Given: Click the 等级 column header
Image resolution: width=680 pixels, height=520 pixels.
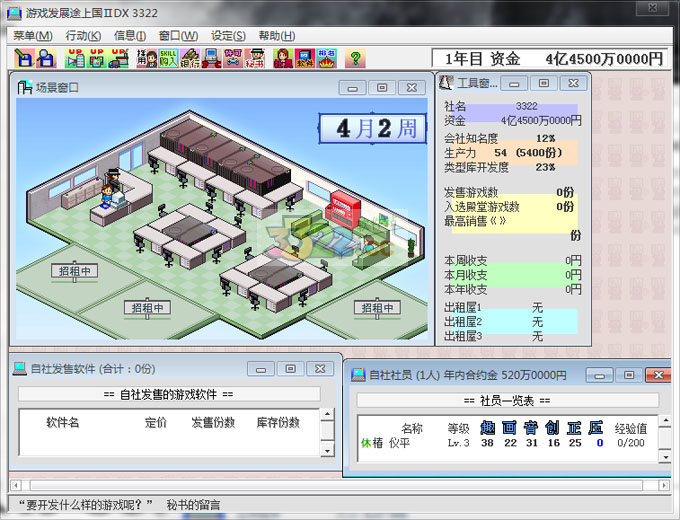Looking at the screenshot, I should click(x=458, y=429).
